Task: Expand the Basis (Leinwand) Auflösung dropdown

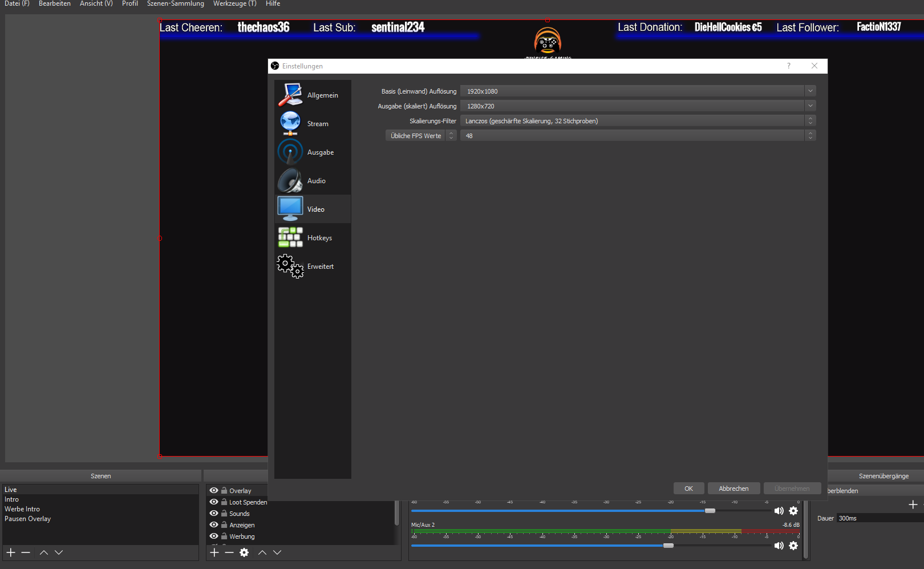Action: [810, 91]
